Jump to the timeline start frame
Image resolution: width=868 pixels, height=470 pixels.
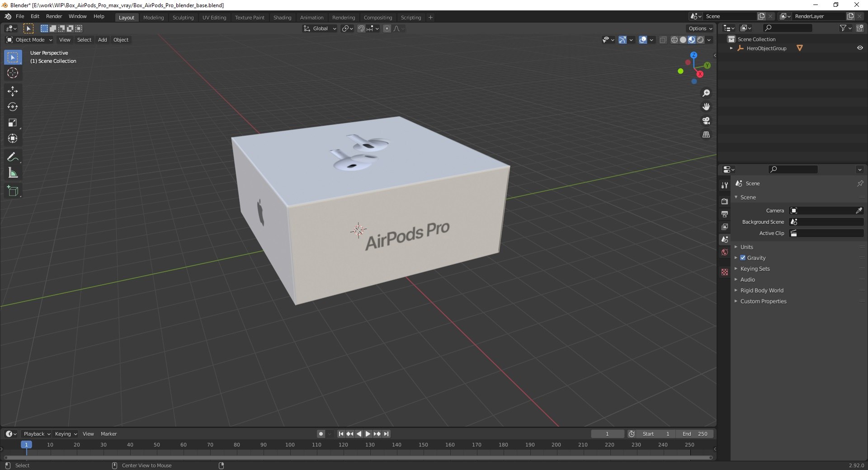pyautogui.click(x=341, y=434)
